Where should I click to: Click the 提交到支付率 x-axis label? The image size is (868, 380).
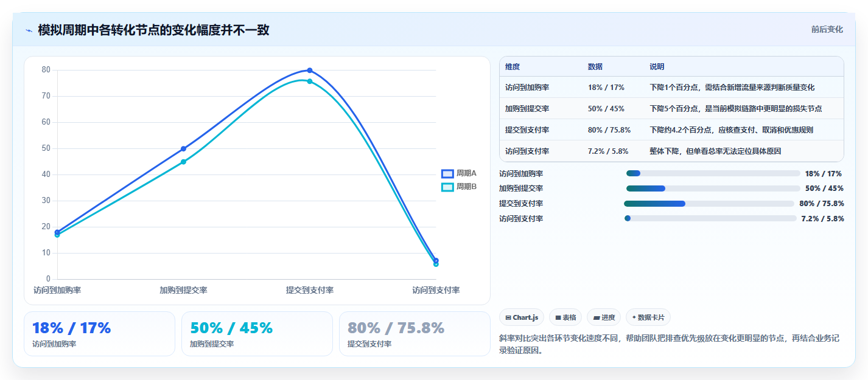(x=310, y=291)
